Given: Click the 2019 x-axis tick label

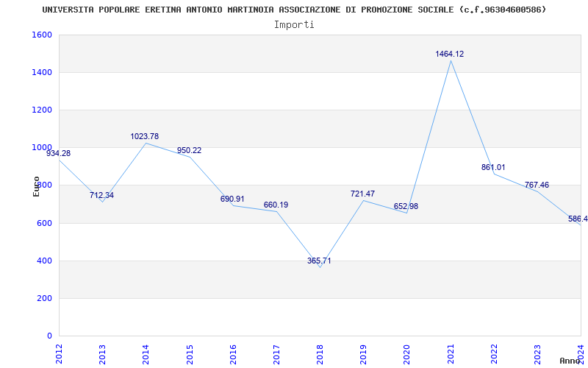Looking at the screenshot, I should (x=363, y=354).
